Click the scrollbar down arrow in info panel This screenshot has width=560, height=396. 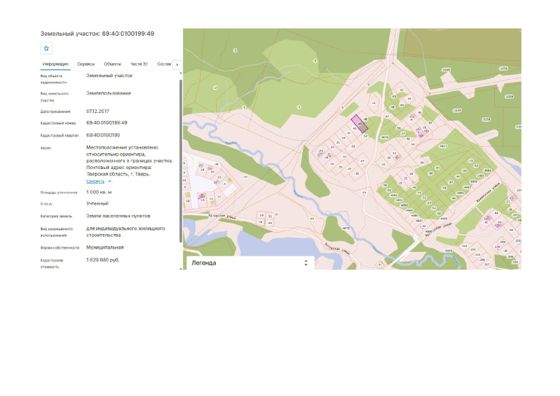point(180,268)
